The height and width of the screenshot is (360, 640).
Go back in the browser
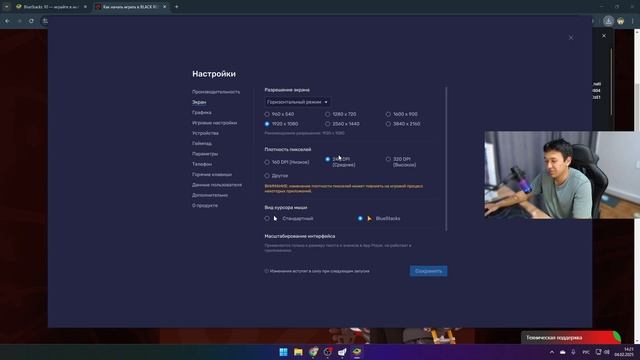[x=8, y=21]
